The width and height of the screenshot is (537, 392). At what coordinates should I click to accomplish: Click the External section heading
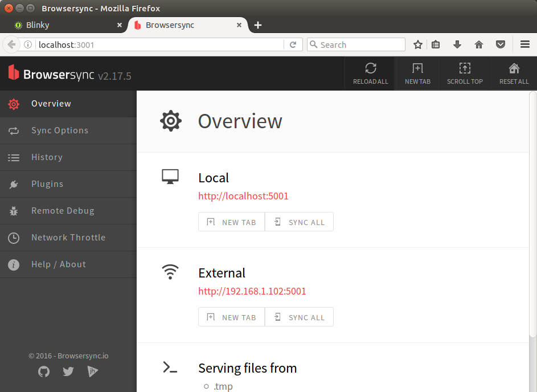[222, 273]
